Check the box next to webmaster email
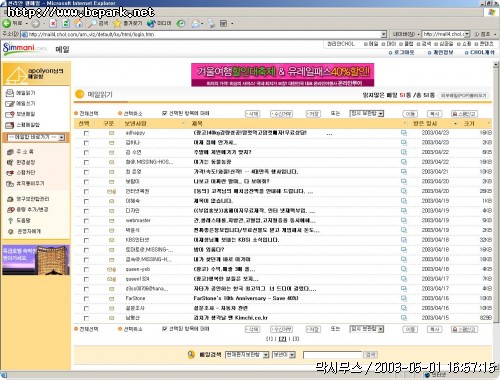The width and height of the screenshot is (500, 380). 86,221
